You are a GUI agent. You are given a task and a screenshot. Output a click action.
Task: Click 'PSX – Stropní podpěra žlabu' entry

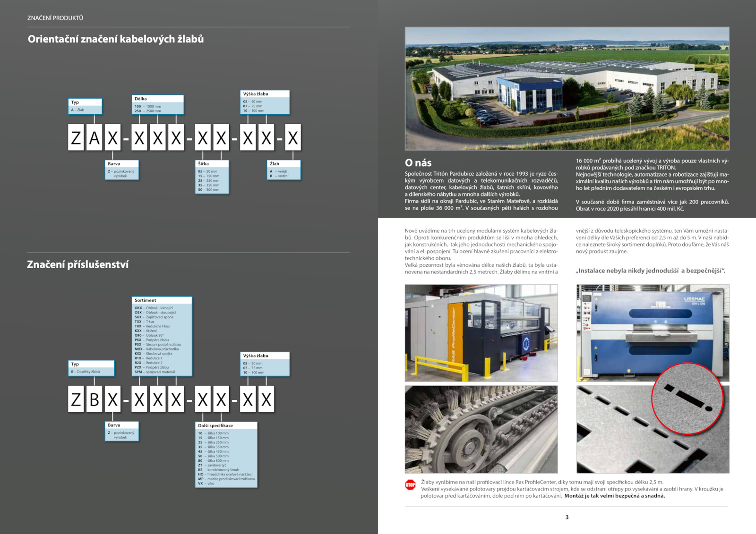[157, 345]
